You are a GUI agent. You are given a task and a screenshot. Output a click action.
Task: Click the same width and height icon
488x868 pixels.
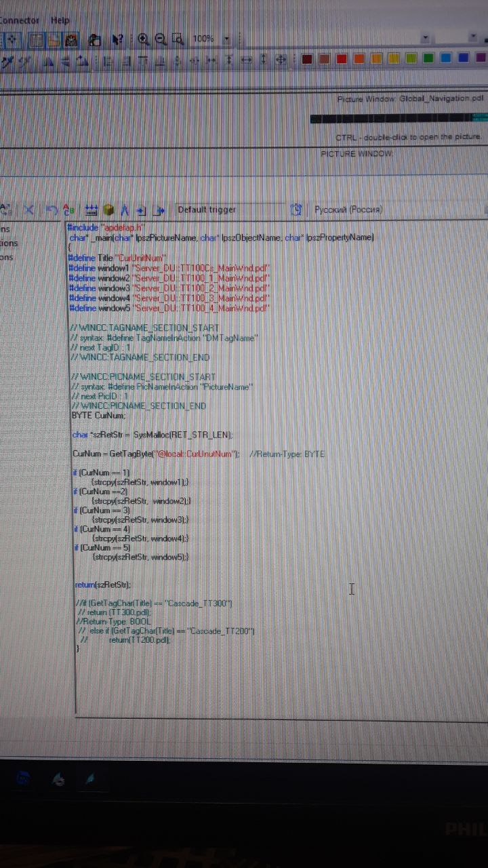[x=281, y=61]
